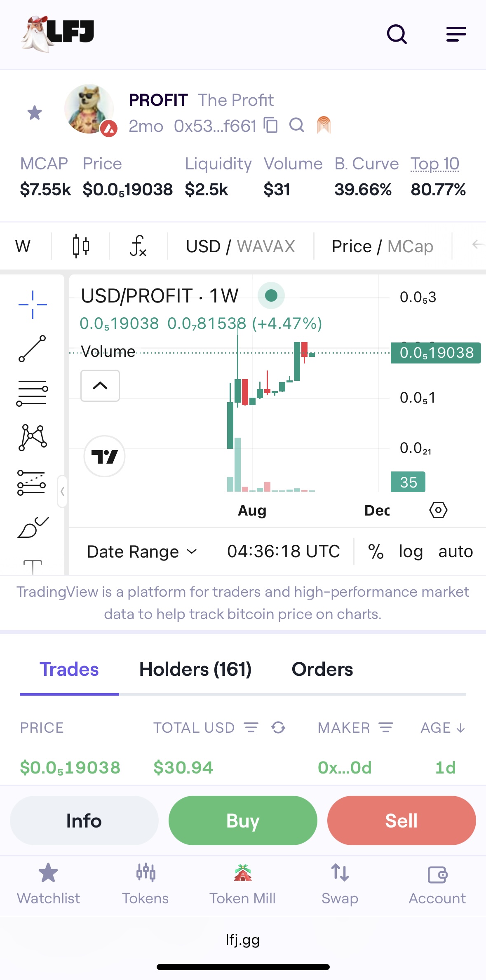Switch to the Holders (161) tab
Viewport: 486px width, 980px height.
point(195,669)
